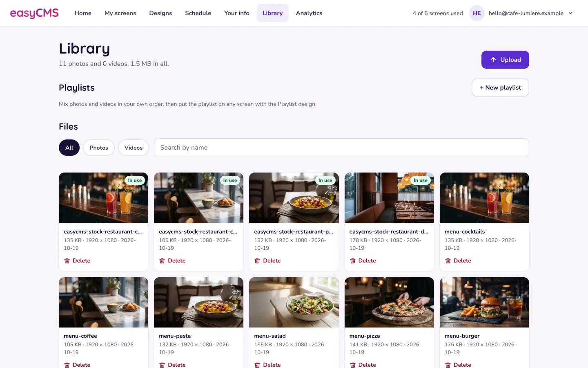
Task: Open the Schedule page
Action: [198, 13]
